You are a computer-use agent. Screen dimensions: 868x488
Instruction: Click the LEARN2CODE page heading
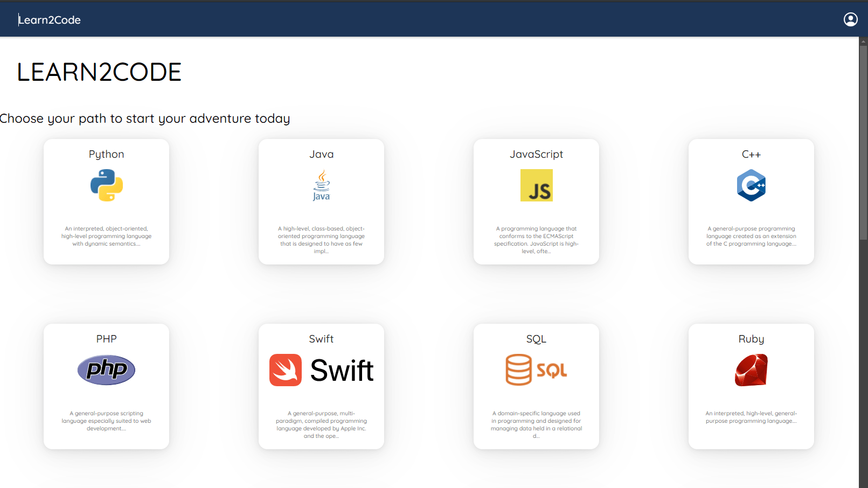coord(99,72)
